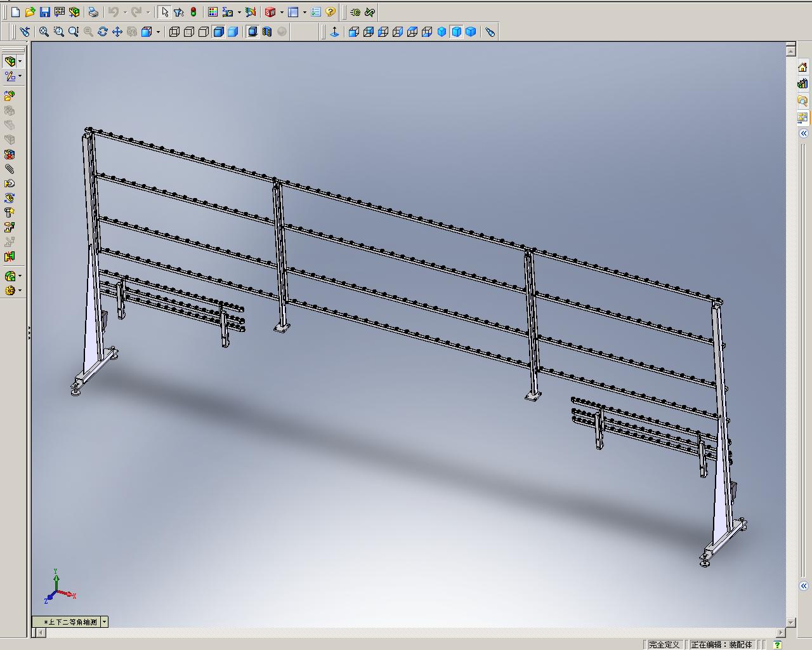The height and width of the screenshot is (650, 812).
Task: Open the Design Library task pane tab
Action: (x=802, y=84)
